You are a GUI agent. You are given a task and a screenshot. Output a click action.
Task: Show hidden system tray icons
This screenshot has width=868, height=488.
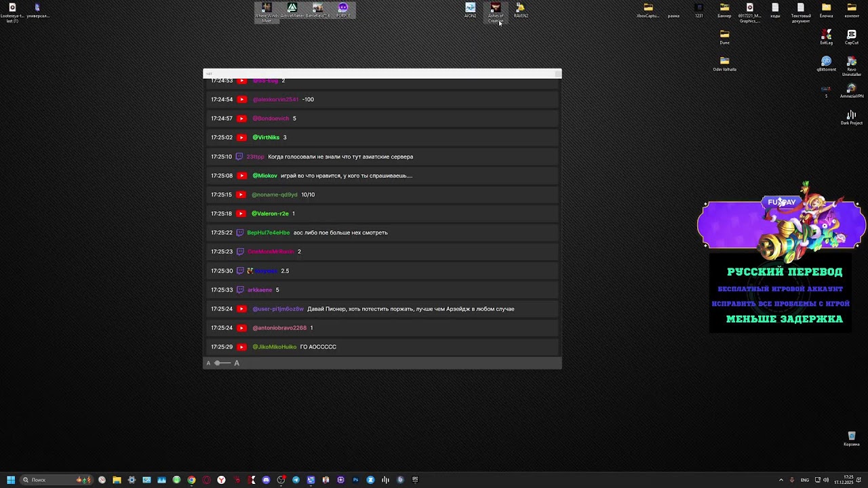coord(781,480)
